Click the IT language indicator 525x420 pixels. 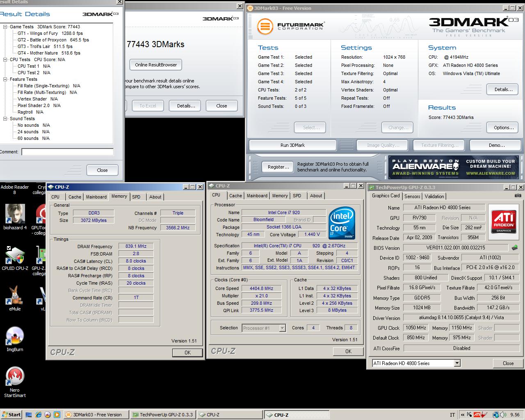click(x=452, y=415)
